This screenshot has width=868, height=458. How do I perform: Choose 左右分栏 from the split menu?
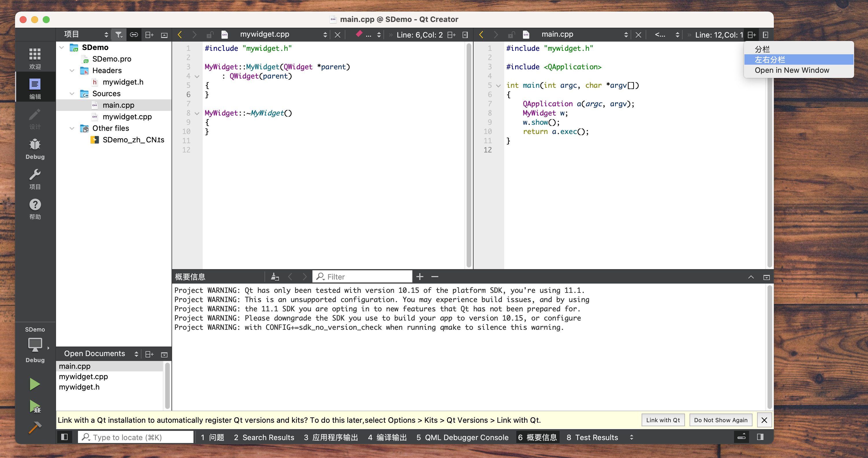(799, 60)
